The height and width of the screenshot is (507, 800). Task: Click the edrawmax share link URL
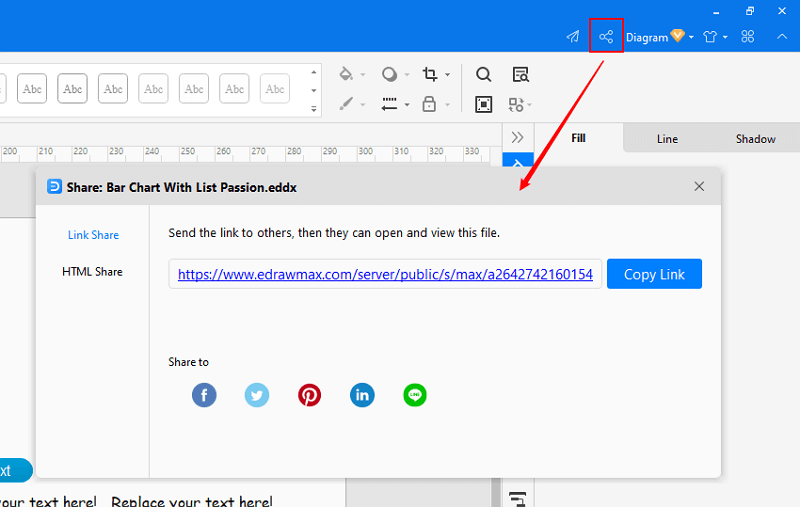coord(385,274)
